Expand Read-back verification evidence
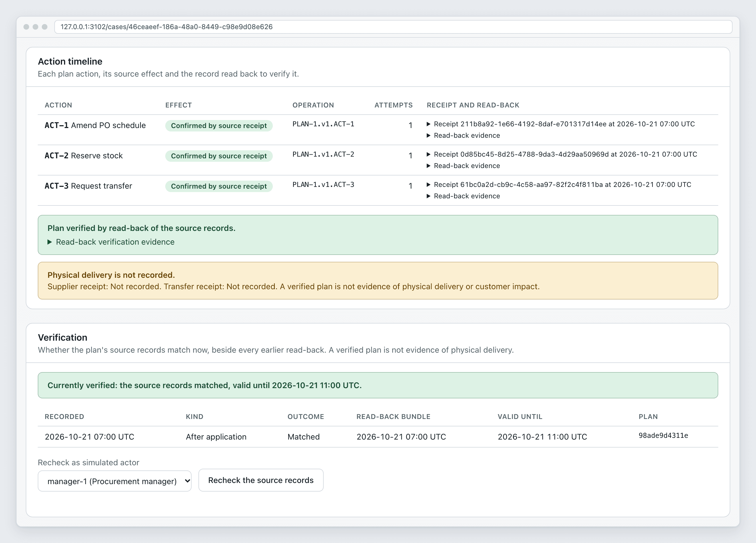 (x=111, y=242)
